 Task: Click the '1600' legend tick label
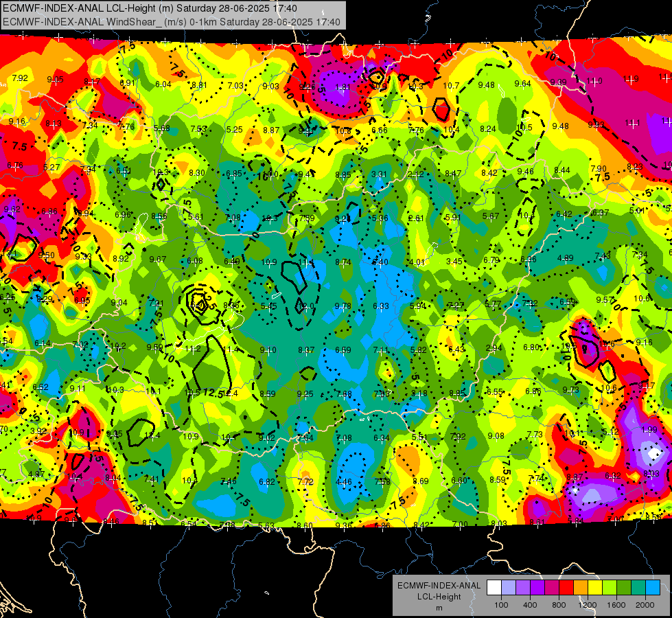click(616, 605)
